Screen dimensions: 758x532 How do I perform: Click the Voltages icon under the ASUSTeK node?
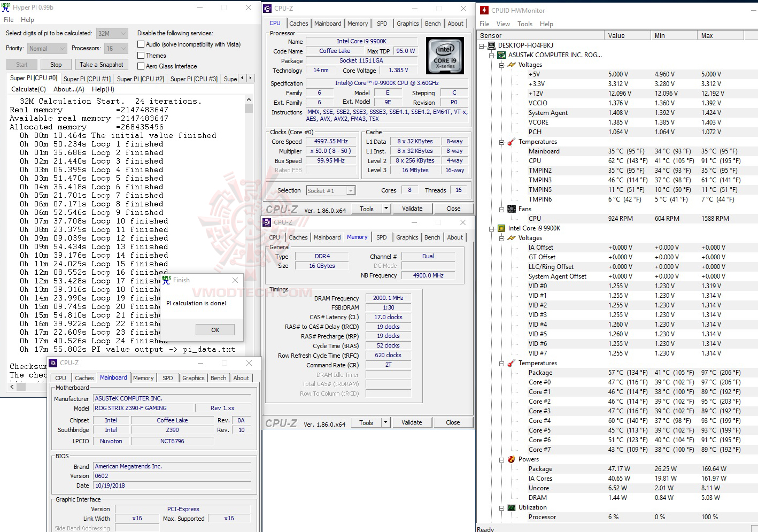click(512, 65)
